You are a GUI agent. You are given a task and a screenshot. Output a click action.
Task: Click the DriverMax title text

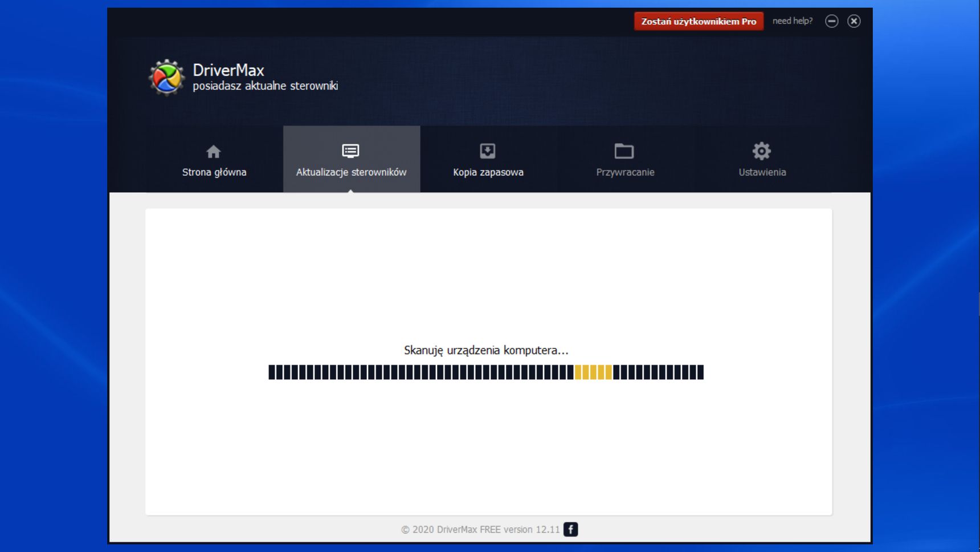pos(228,70)
